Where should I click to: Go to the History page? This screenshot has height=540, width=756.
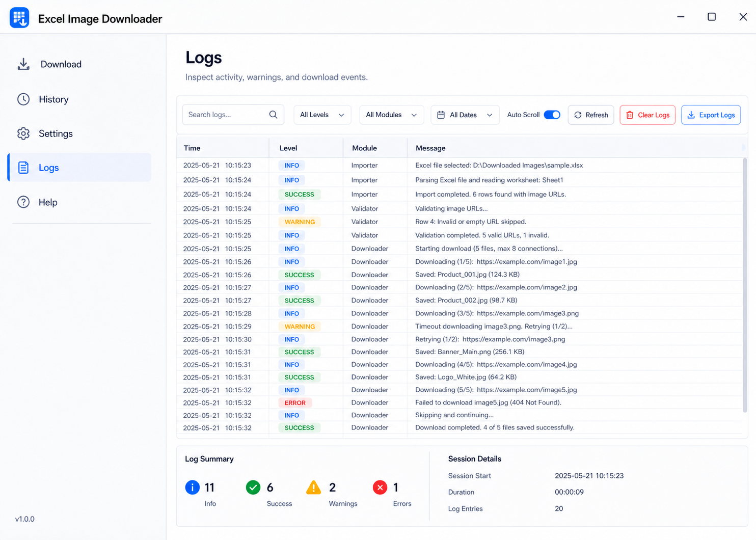(x=79, y=99)
